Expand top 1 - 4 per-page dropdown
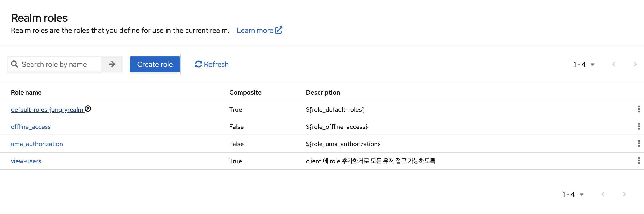The image size is (644, 214). (x=584, y=64)
